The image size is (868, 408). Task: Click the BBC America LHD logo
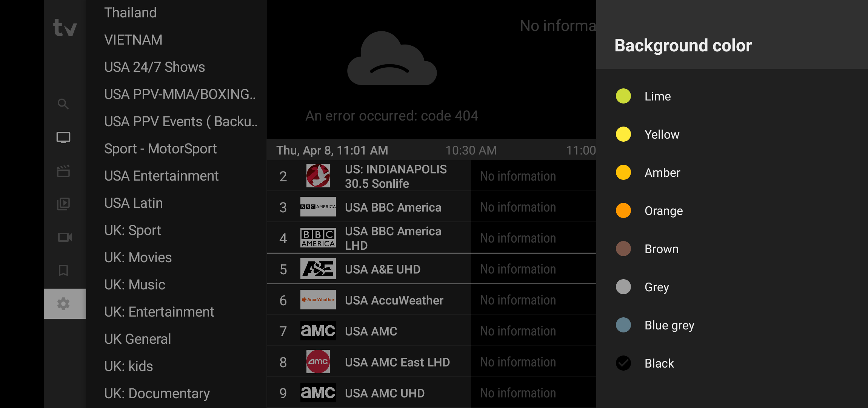click(318, 238)
